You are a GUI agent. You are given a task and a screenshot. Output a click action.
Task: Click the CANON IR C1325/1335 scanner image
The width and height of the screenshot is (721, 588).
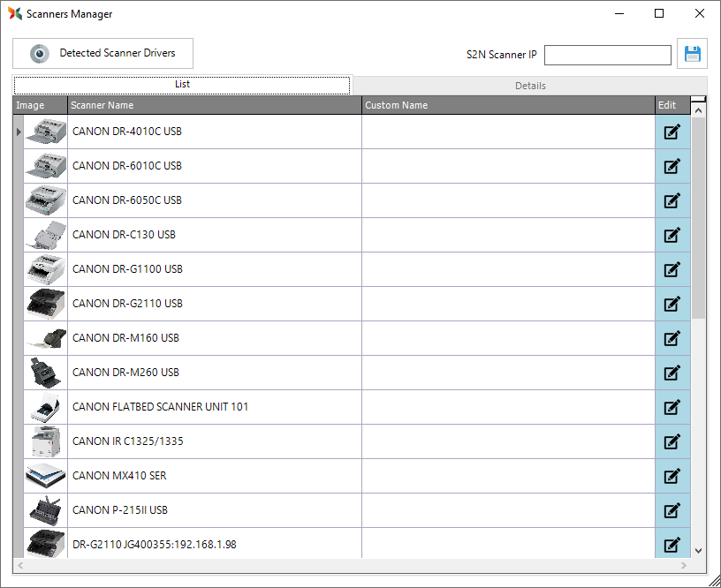(x=46, y=441)
